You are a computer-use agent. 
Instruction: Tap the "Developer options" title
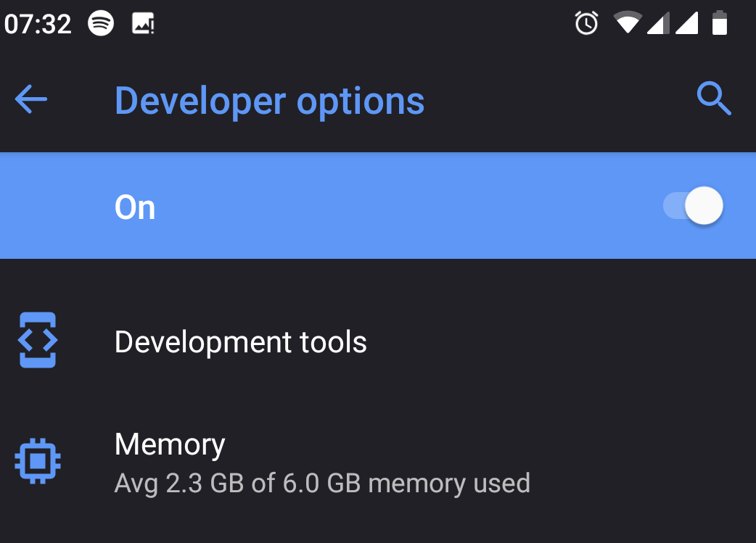click(269, 101)
